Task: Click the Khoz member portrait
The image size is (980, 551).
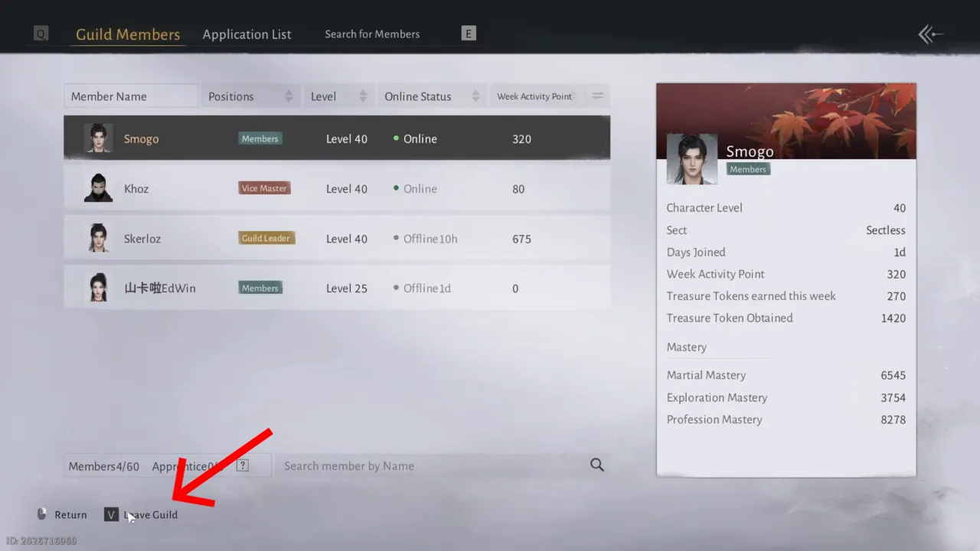Action: point(98,188)
